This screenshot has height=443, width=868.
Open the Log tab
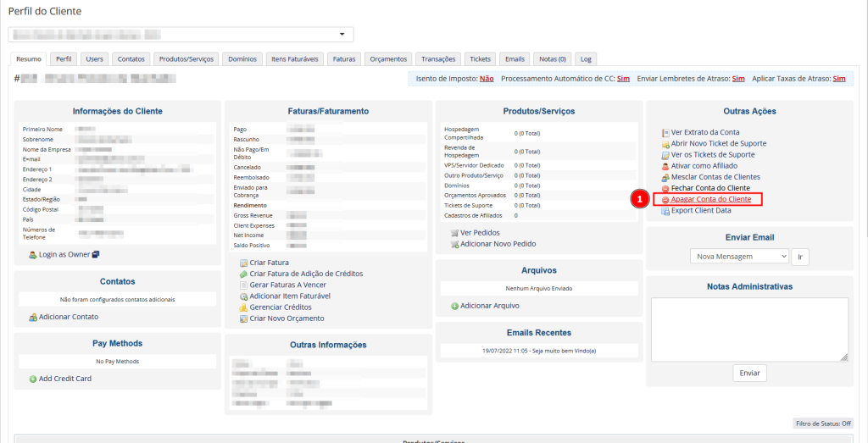[x=586, y=59]
